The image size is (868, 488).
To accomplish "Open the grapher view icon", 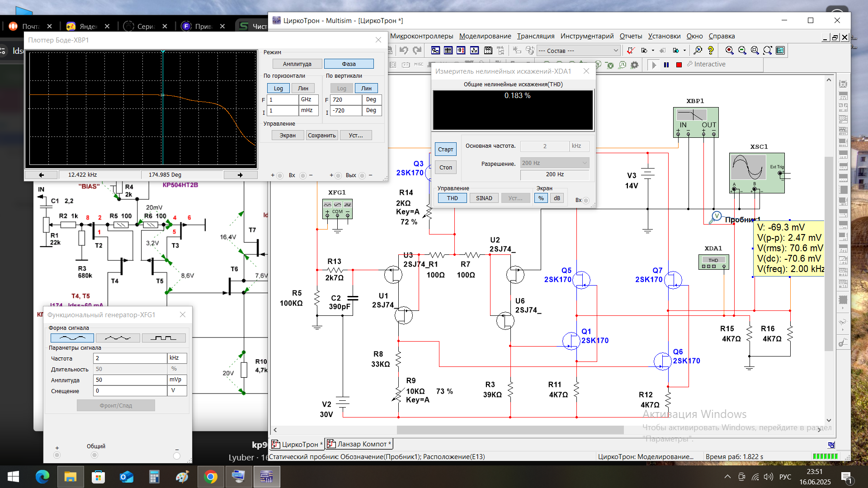I will point(474,51).
